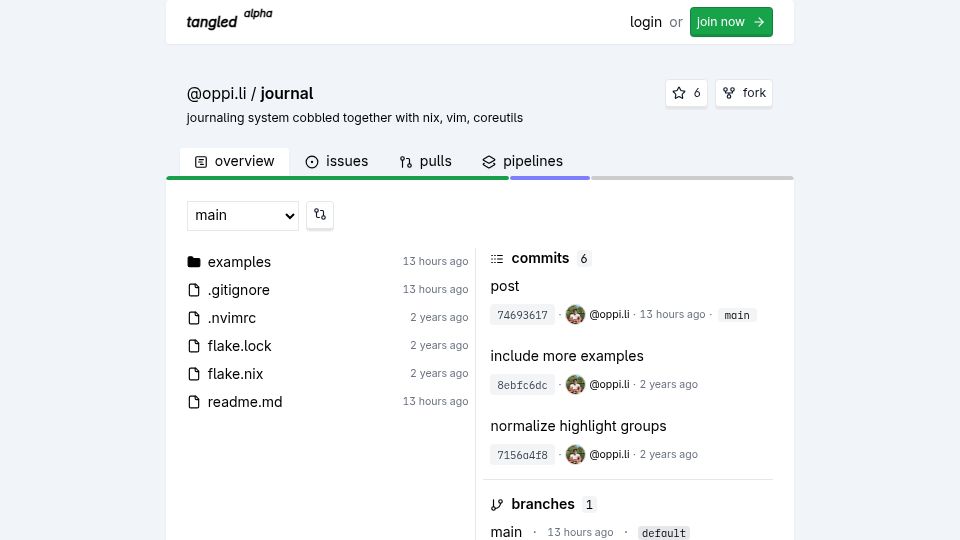Click the green segment of the language bar

(337, 178)
